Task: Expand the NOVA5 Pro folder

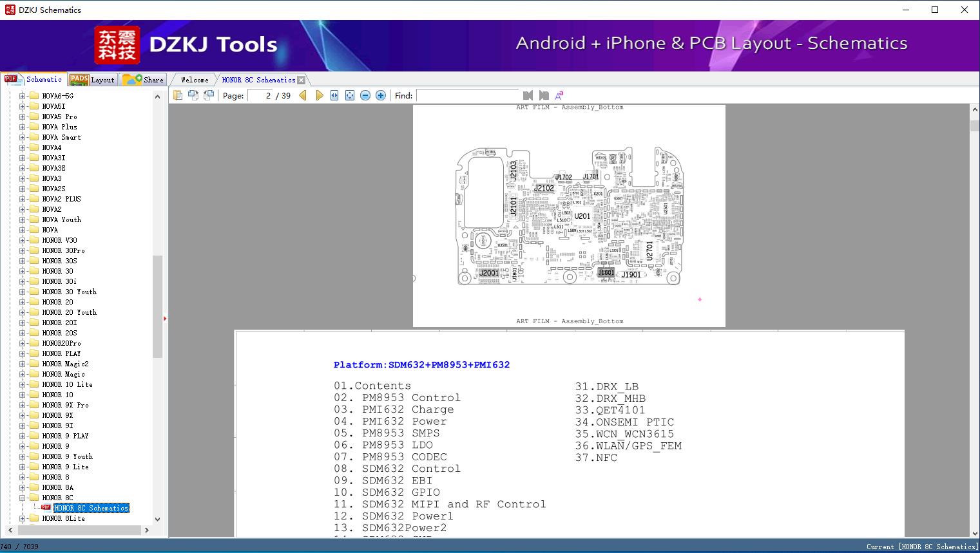Action: (23, 117)
